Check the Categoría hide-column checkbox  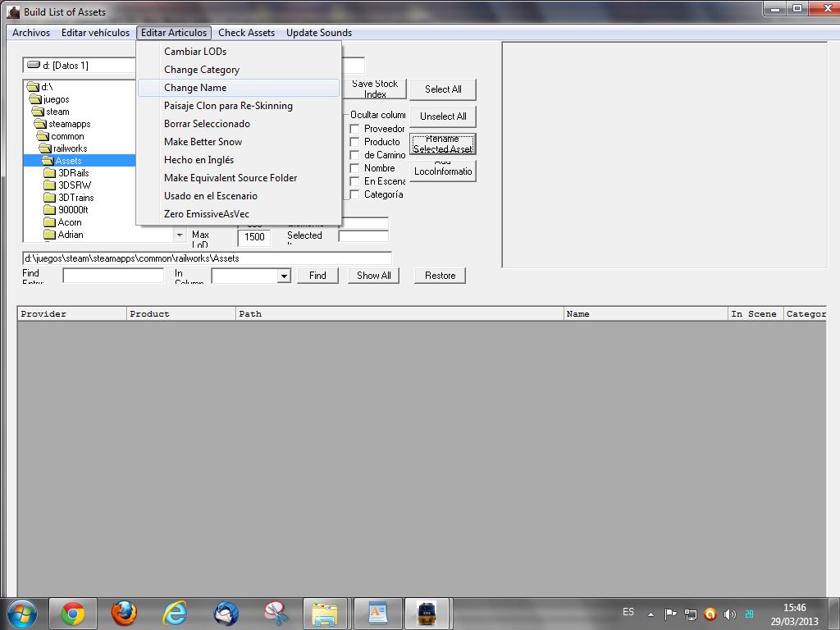tap(355, 194)
